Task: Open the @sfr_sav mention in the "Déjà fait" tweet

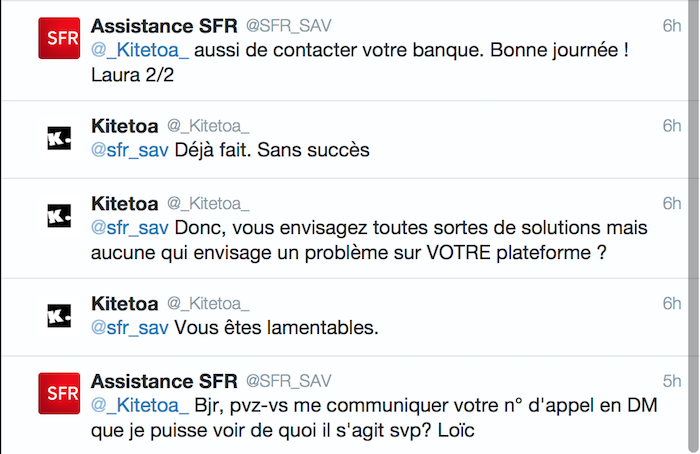Action: (x=129, y=150)
